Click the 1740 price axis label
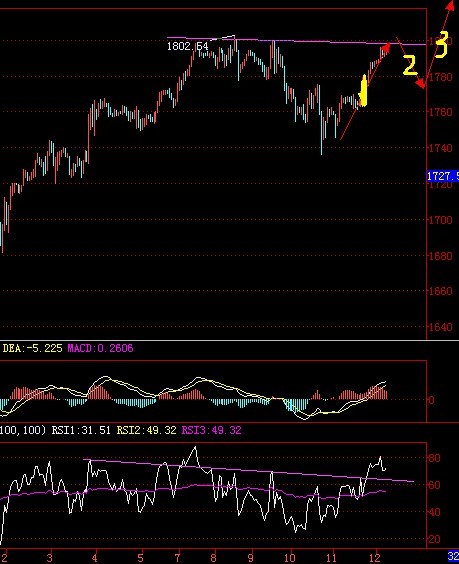The height and width of the screenshot is (564, 459). [x=441, y=148]
